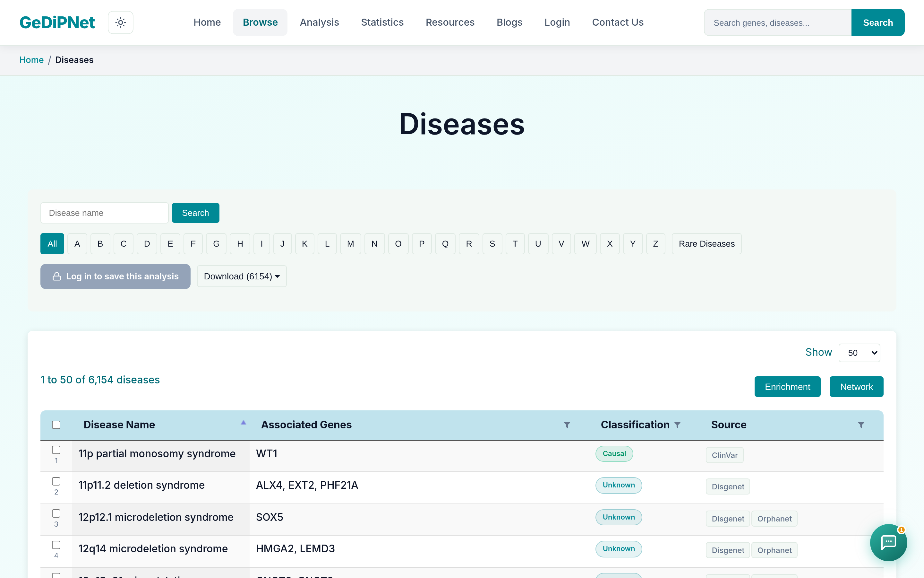Click the Associated Genes filter icon
Image resolution: width=924 pixels, height=578 pixels.
click(x=567, y=425)
